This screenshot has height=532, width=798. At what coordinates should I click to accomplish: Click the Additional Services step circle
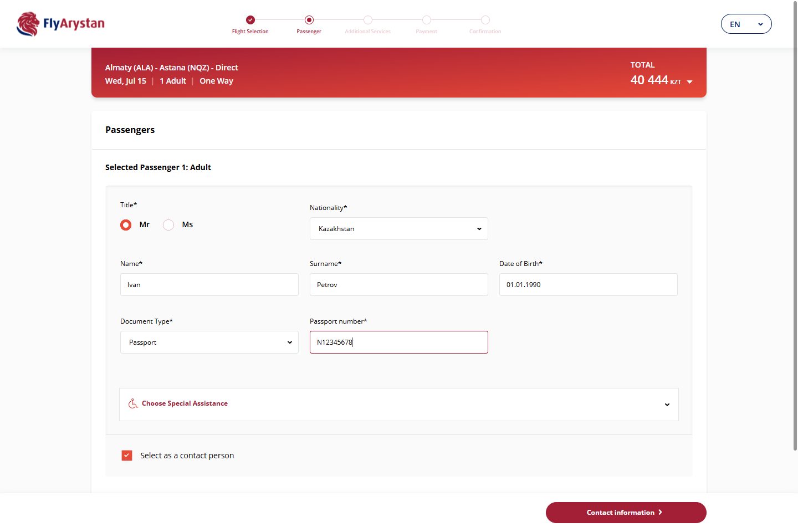click(368, 20)
